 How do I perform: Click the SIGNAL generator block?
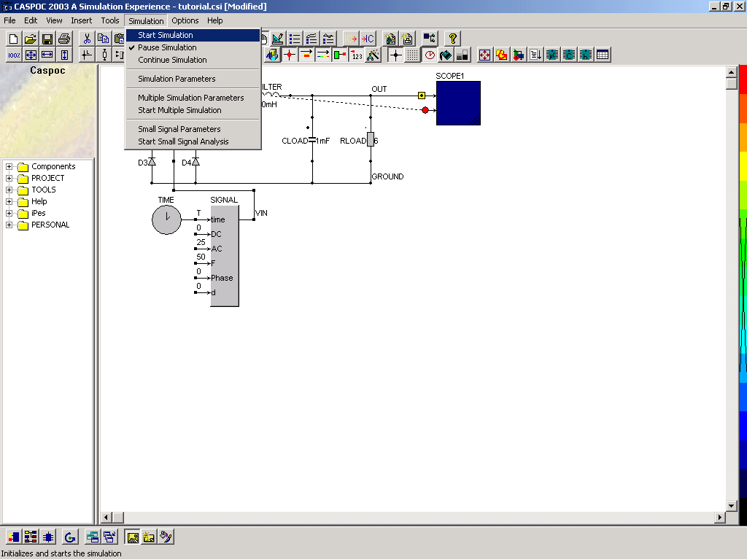225,256
